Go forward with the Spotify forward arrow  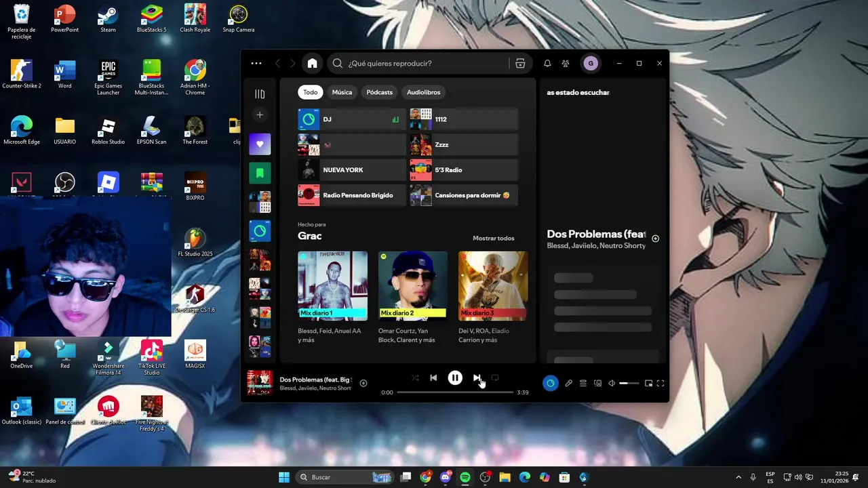coord(292,63)
